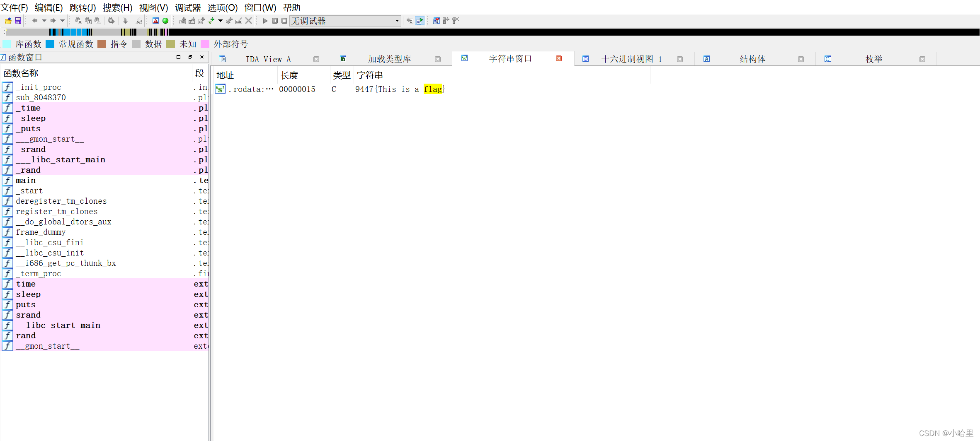Open the 调试器 menu
Screen dimensions: 980x441
point(188,8)
